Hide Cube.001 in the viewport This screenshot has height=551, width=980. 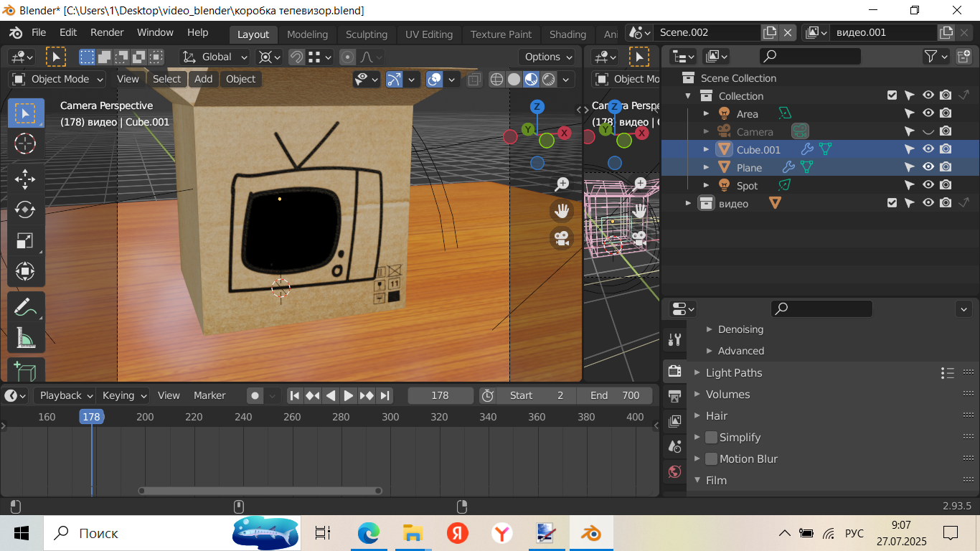pos(928,149)
